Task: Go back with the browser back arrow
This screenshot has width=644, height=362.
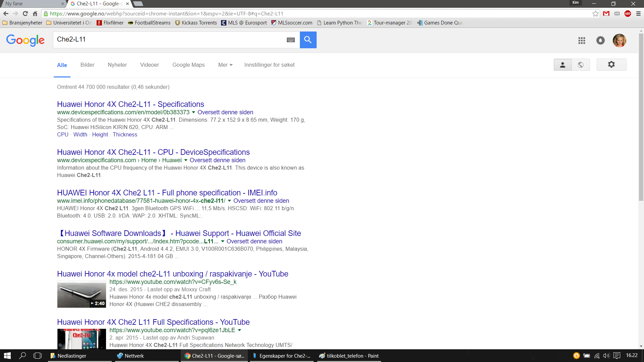Action: coord(6,14)
